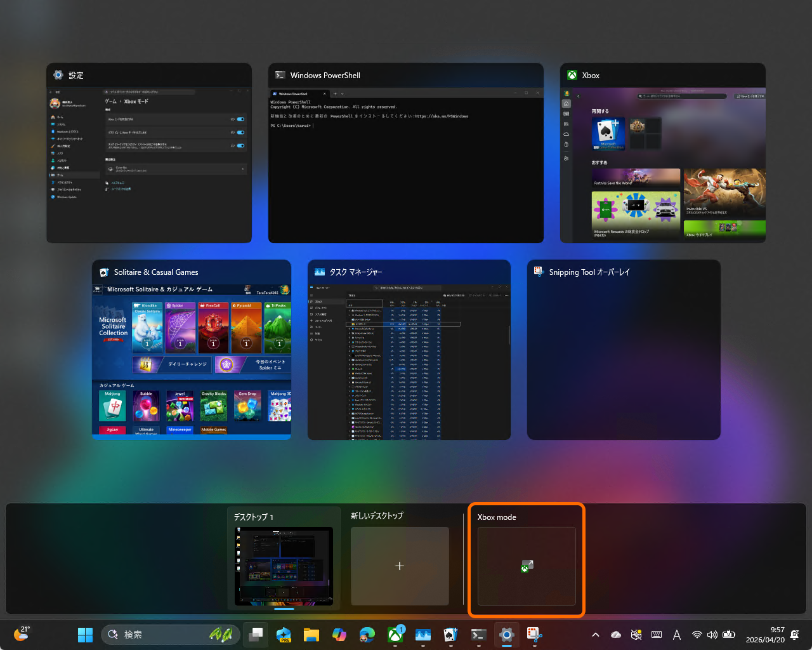Screen dimensions: 812x650
Task: Open the Start menu
Action: coord(85,633)
